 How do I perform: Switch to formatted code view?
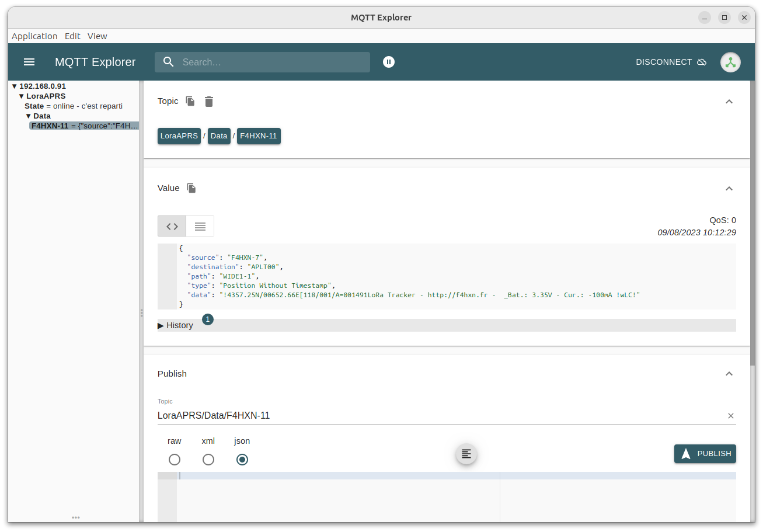point(172,226)
